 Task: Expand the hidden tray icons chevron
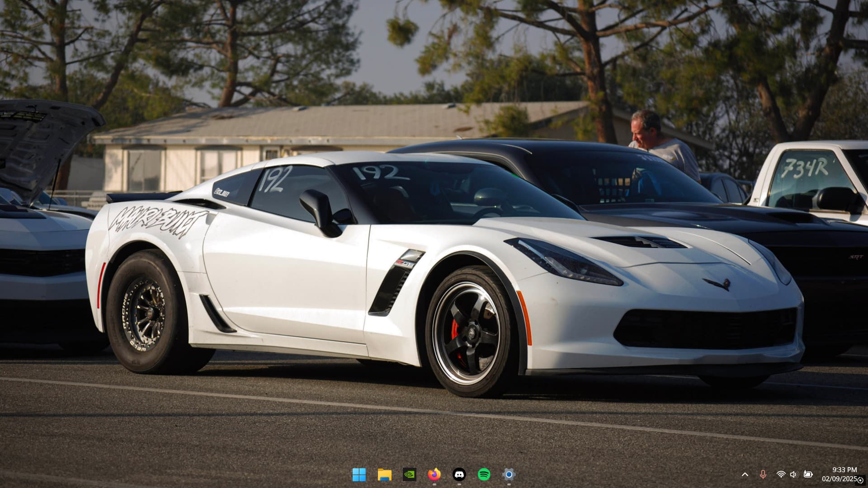tap(745, 474)
